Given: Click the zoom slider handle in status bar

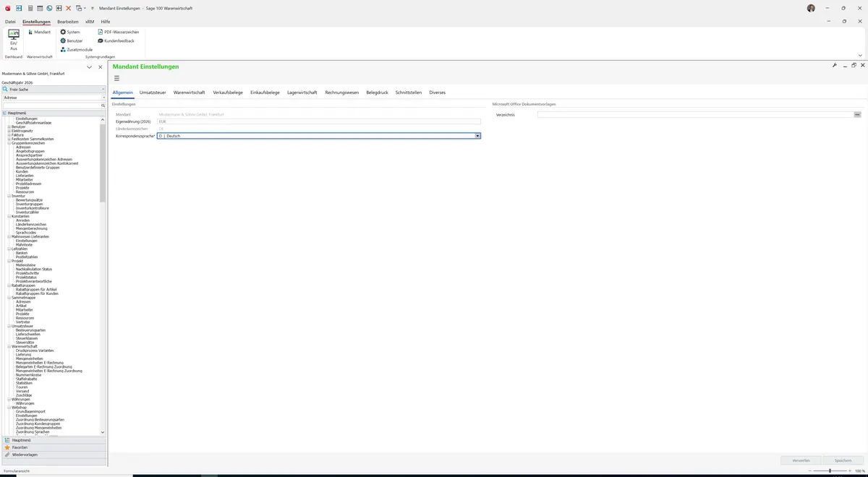Looking at the screenshot, I should pos(830,470).
